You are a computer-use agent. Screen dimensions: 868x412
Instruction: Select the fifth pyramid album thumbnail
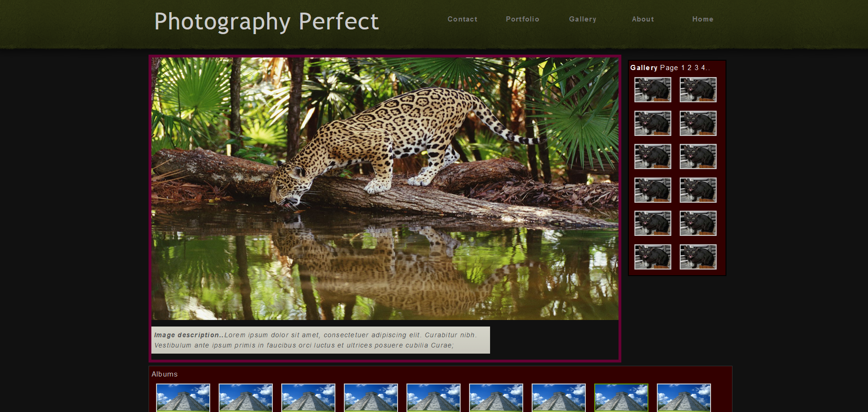pos(434,398)
